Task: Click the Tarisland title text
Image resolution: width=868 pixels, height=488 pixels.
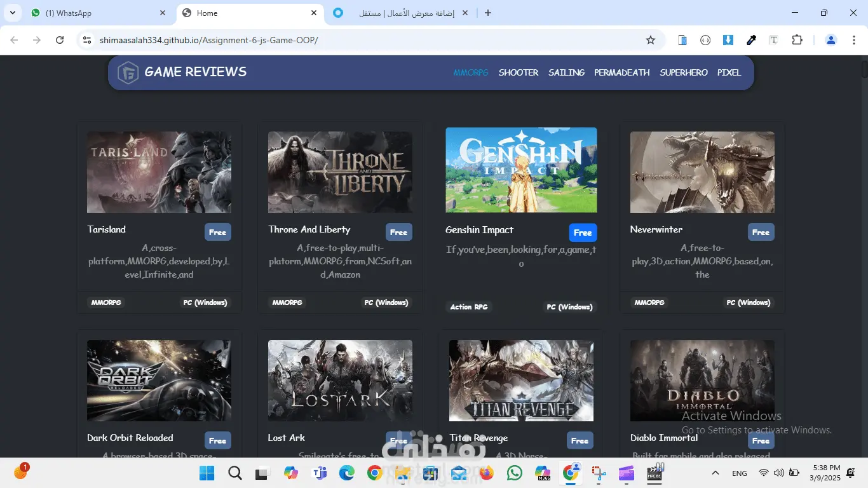Action: 106,229
